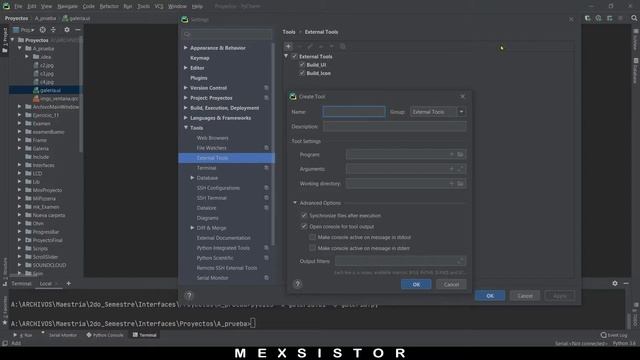Click the Add tool plus icon in External Tools
640x360 pixels.
click(x=288, y=47)
